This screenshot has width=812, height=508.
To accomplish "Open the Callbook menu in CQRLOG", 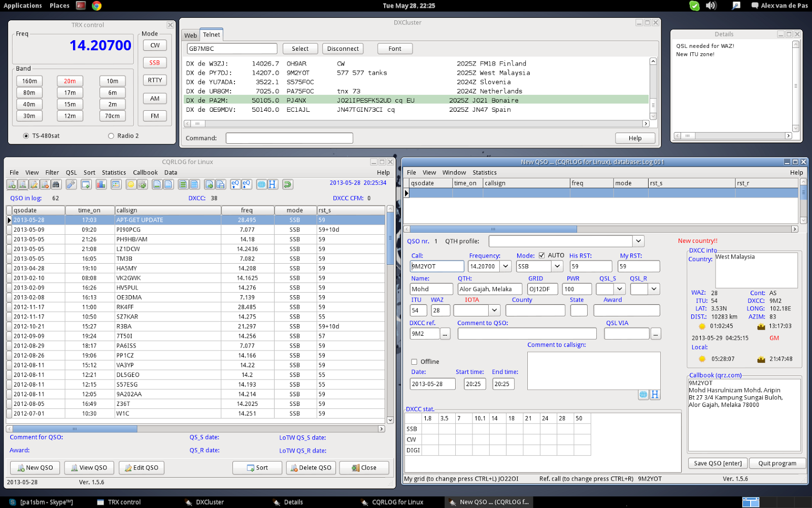I will tap(145, 173).
